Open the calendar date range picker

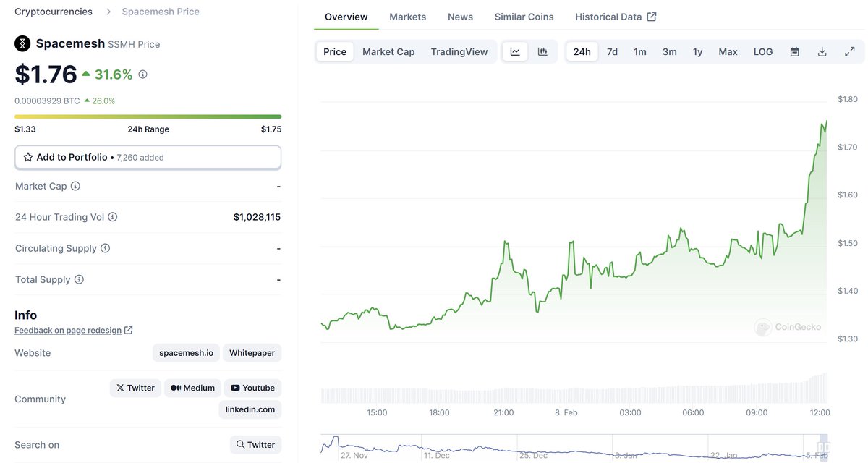point(794,51)
